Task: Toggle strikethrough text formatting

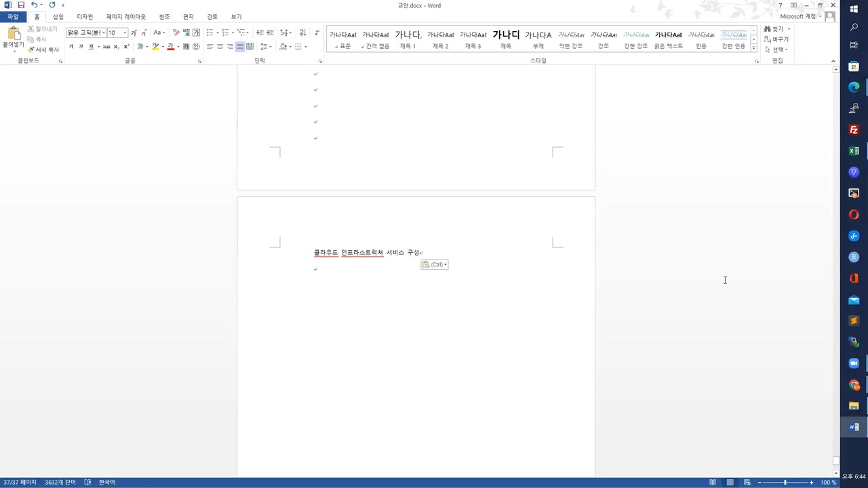Action: point(106,47)
